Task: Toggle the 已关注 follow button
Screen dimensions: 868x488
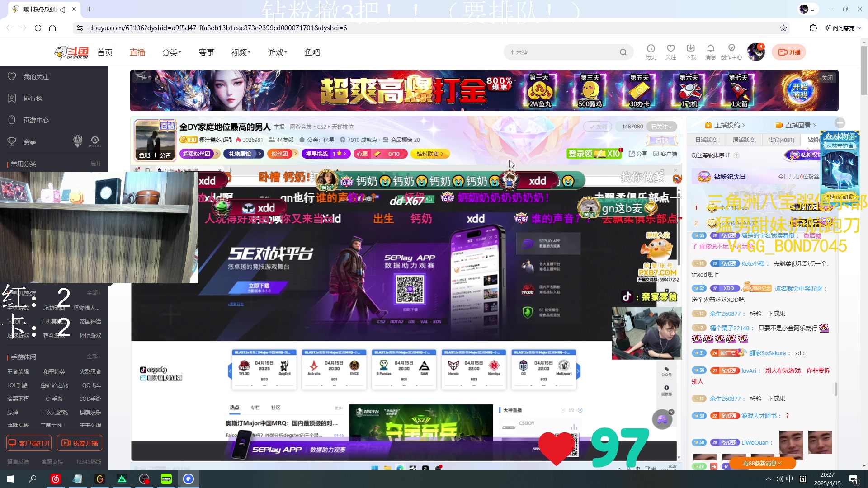Action: pyautogui.click(x=662, y=127)
